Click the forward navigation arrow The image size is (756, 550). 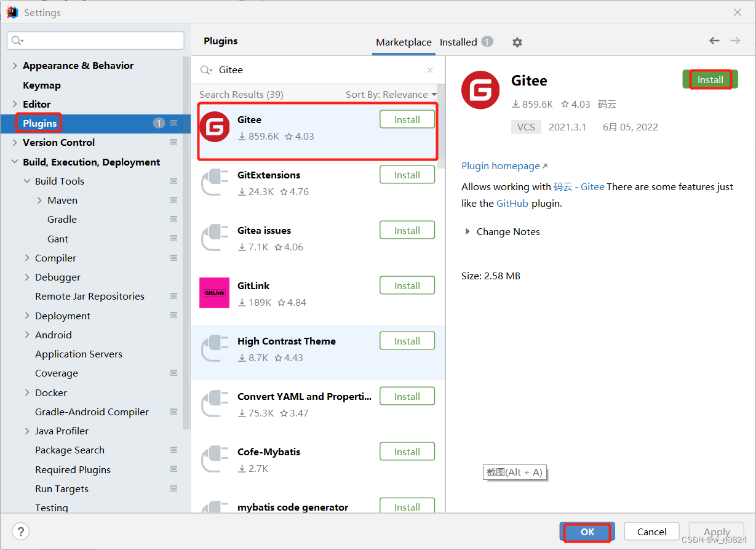pos(735,41)
